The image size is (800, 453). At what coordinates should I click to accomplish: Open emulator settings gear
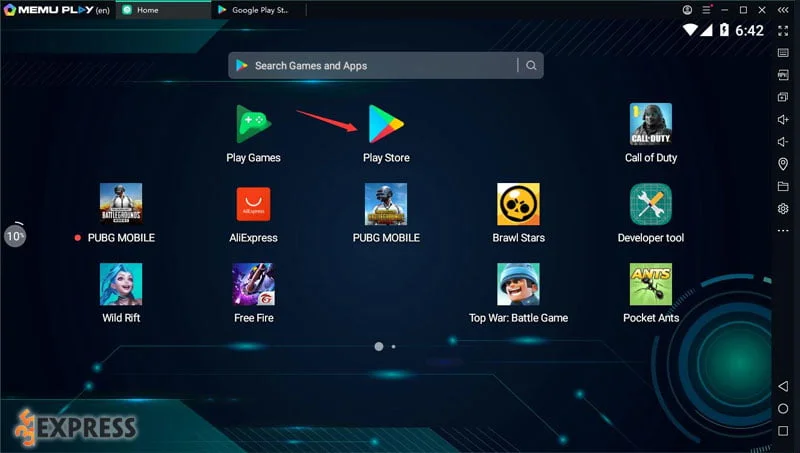(783, 209)
